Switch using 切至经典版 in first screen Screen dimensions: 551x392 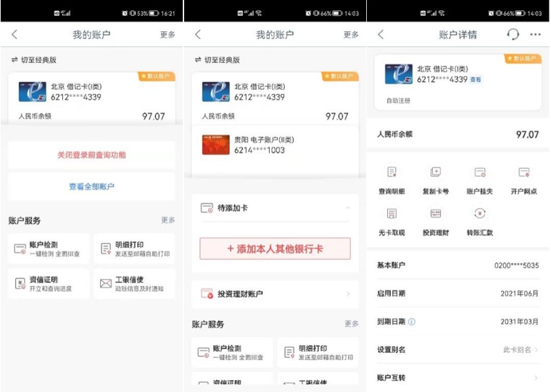tap(34, 59)
